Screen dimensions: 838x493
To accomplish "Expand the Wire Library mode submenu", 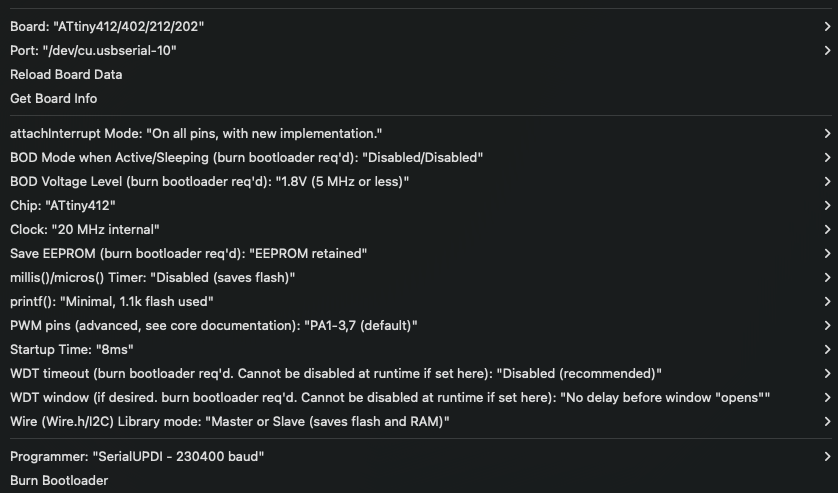I will pyautogui.click(x=229, y=421).
